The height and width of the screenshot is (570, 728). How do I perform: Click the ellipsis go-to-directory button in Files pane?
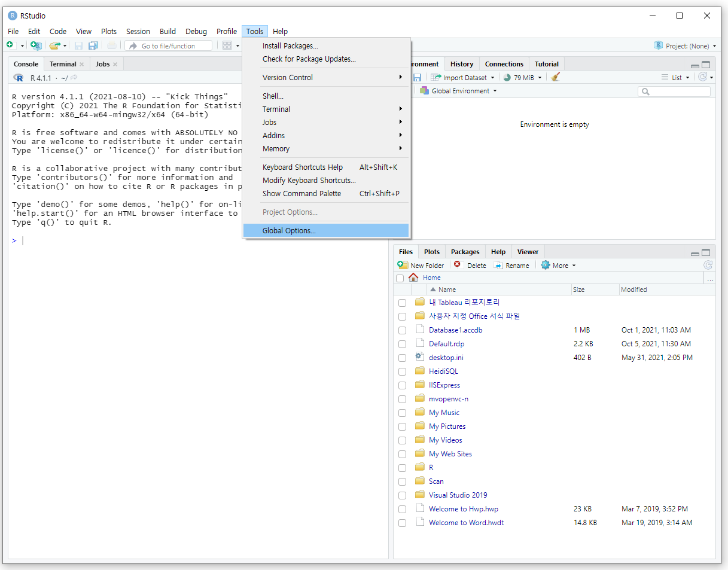(710, 279)
